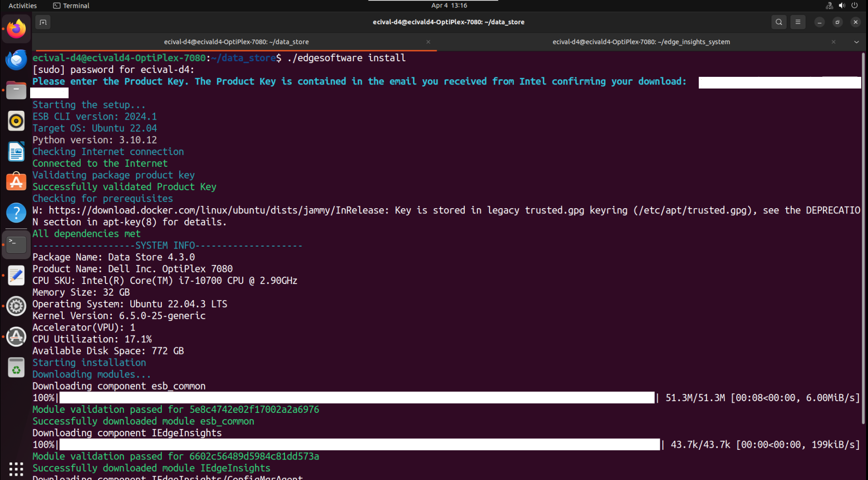The image size is (868, 480).
Task: Click the terminal window title bar text
Action: click(448, 22)
